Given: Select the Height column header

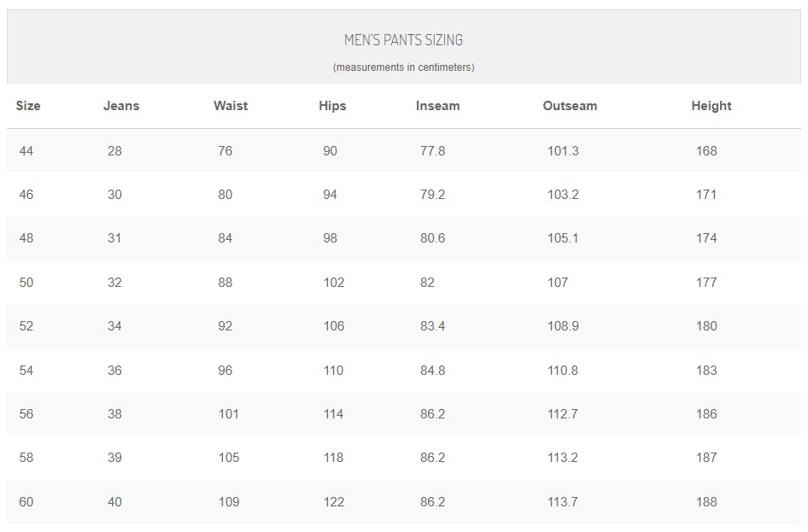Looking at the screenshot, I should tap(711, 106).
